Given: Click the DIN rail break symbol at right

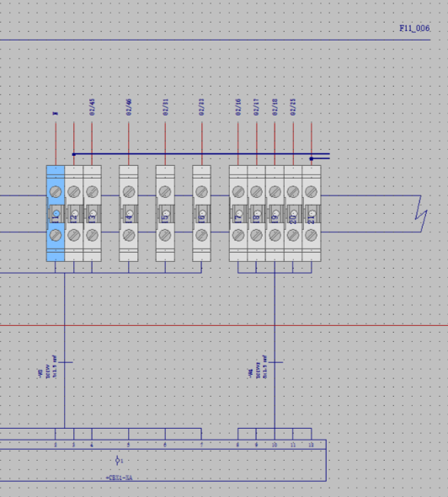Looking at the screenshot, I should click(x=421, y=214).
